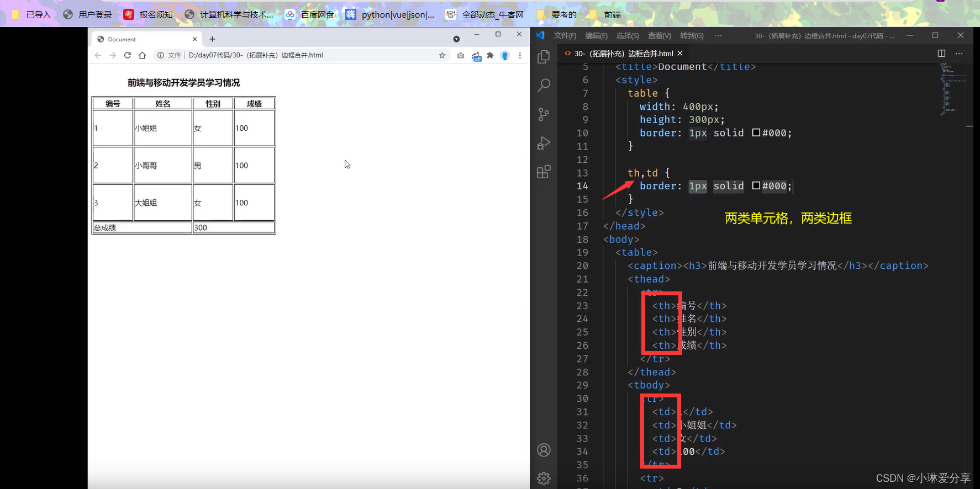The image size is (980, 489).
Task: Click the 编号 table header
Action: coord(113,104)
